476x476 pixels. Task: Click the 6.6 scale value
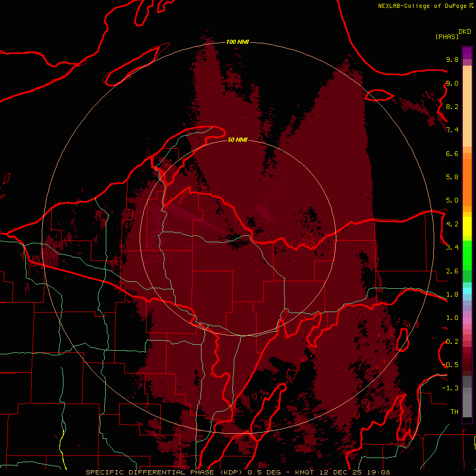pos(452,154)
